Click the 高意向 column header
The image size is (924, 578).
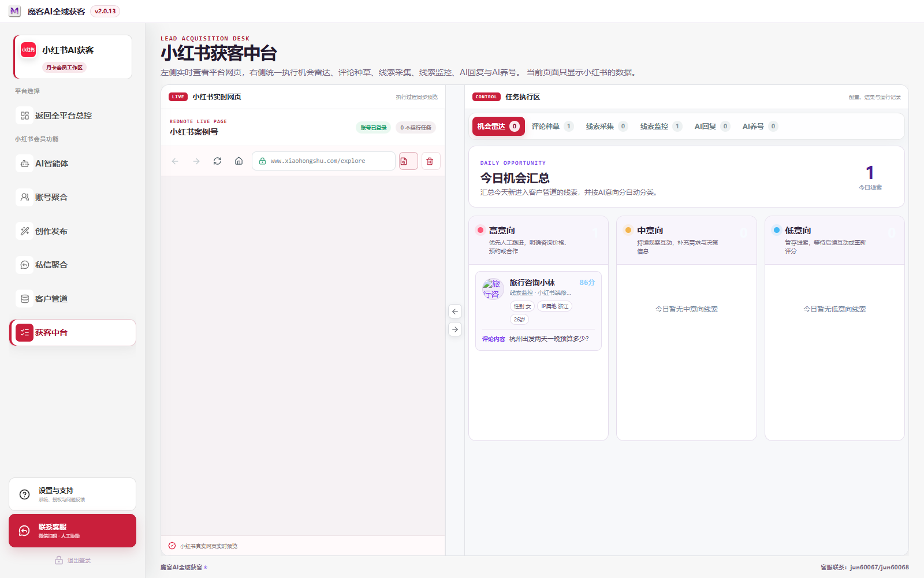(x=538, y=240)
